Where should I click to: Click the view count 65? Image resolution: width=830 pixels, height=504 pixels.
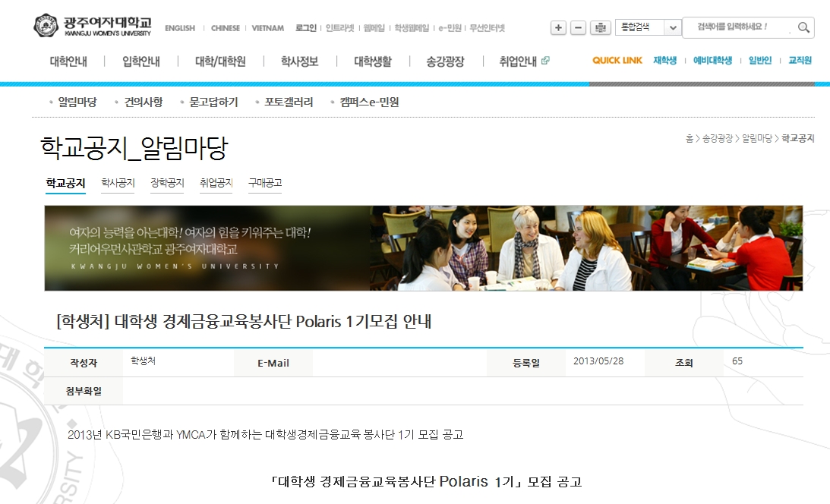pos(737,361)
